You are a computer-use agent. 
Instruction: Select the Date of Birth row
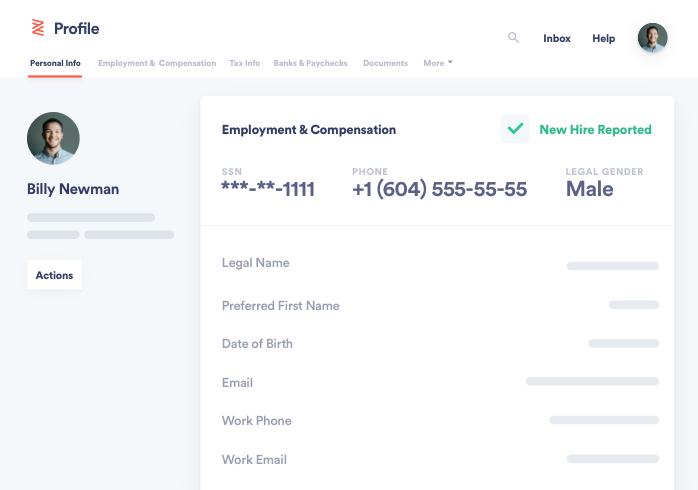(x=440, y=344)
